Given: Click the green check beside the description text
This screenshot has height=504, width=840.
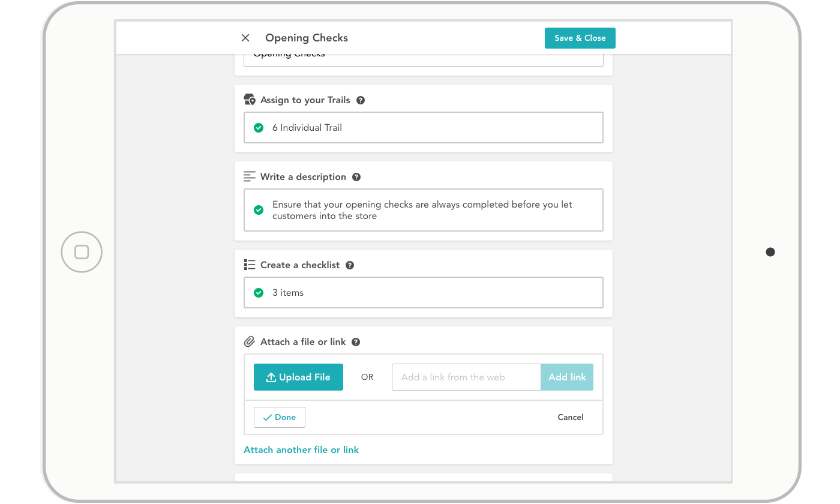Looking at the screenshot, I should [x=259, y=210].
